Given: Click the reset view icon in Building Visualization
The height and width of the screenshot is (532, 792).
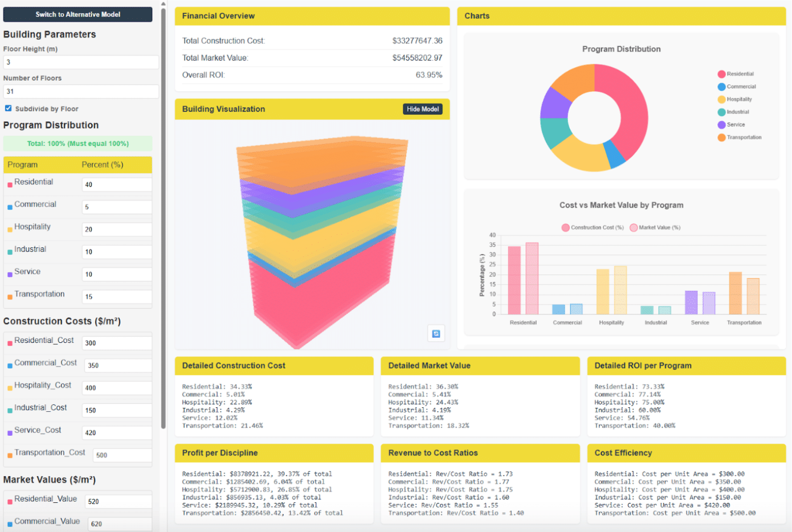Looking at the screenshot, I should coord(436,334).
